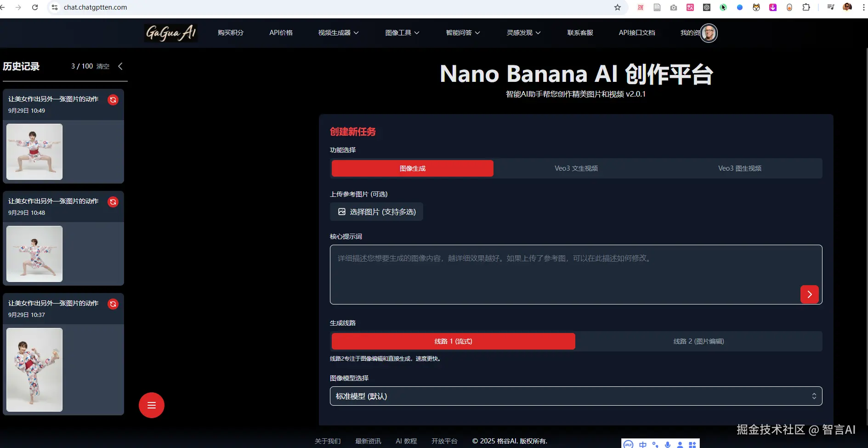Viewport: 868px width, 448px height.
Task: Click the Chrome profile avatar icon
Action: (x=847, y=7)
